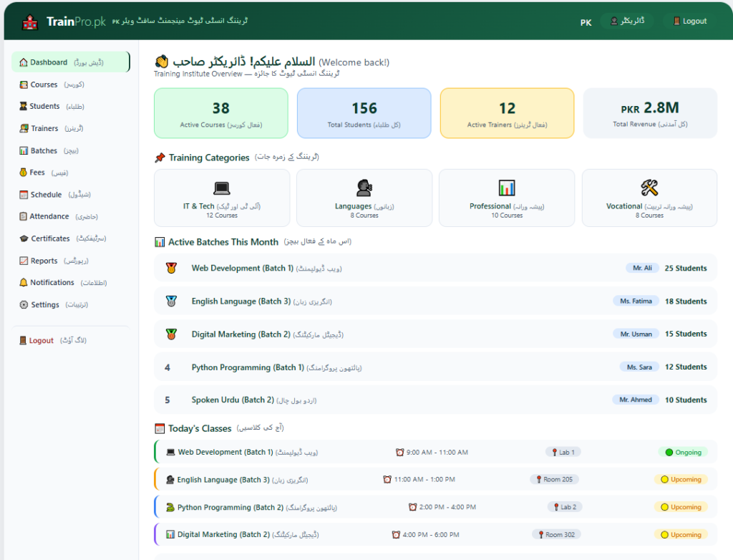
Task: Click Python Programming (Batch 1) batch name
Action: coord(248,367)
